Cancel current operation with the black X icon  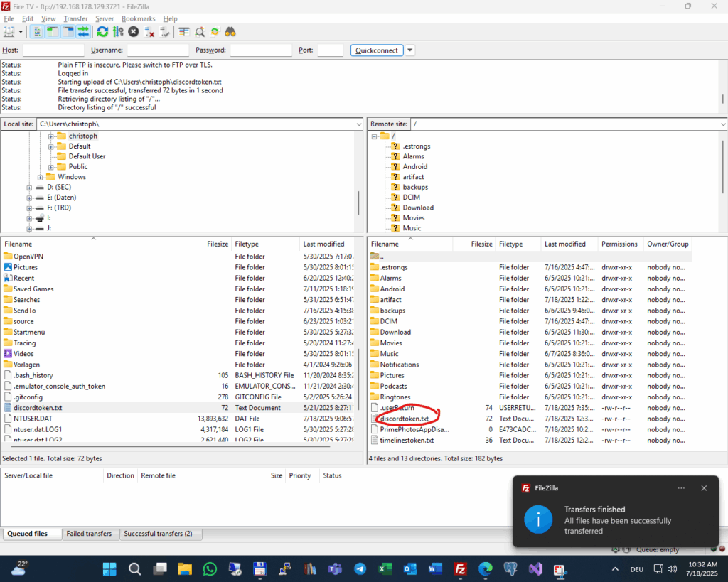coord(134,32)
